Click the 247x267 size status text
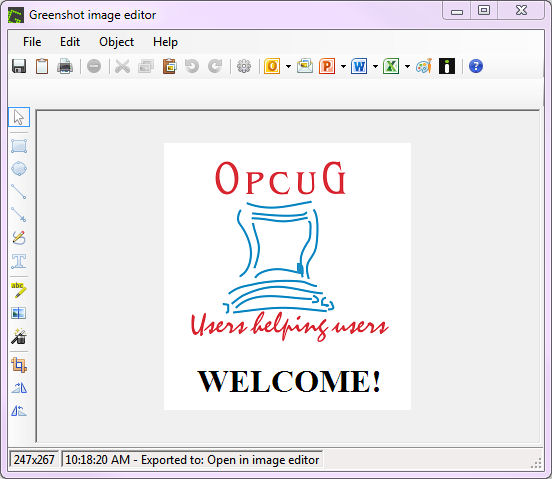This screenshot has height=479, width=552. (34, 460)
